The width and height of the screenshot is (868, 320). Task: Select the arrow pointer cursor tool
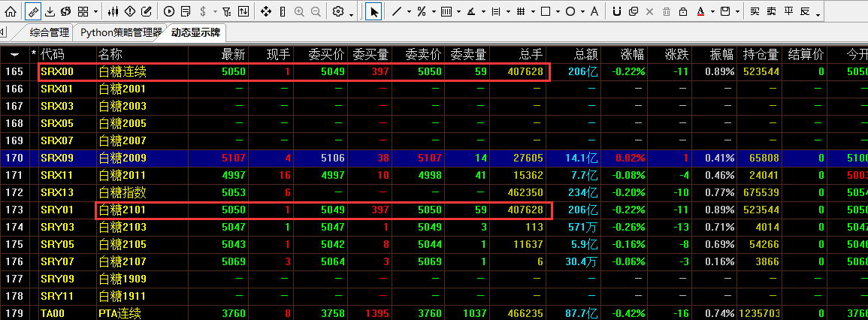point(374,11)
